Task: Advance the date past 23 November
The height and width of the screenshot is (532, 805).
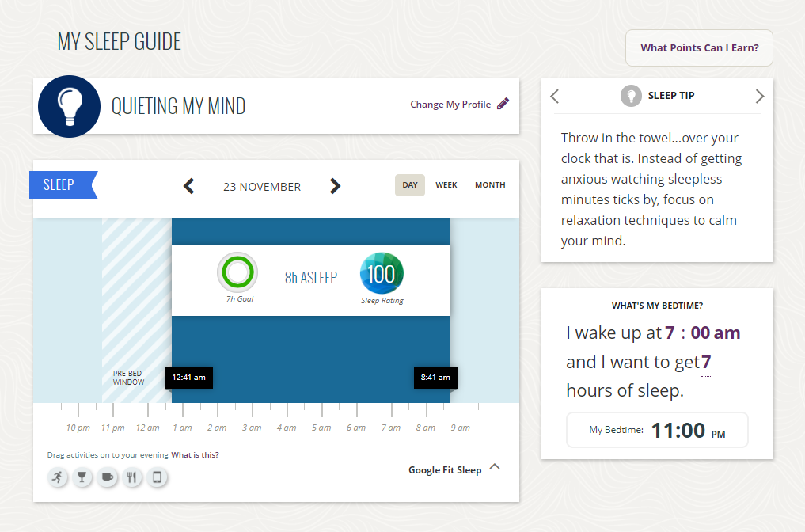Action: click(x=335, y=186)
